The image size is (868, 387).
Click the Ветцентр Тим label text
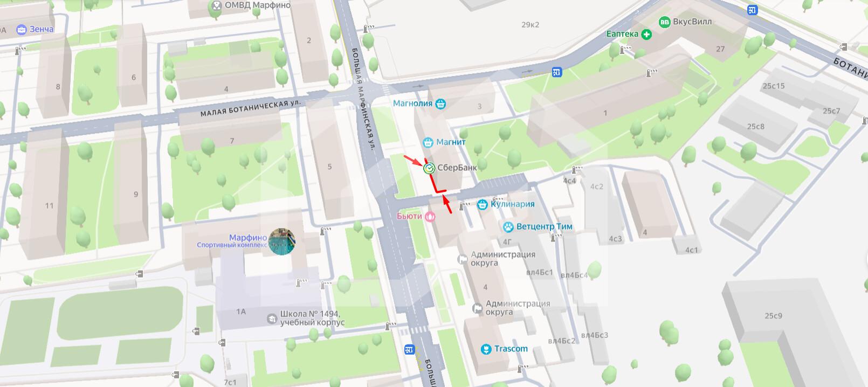pos(545,226)
